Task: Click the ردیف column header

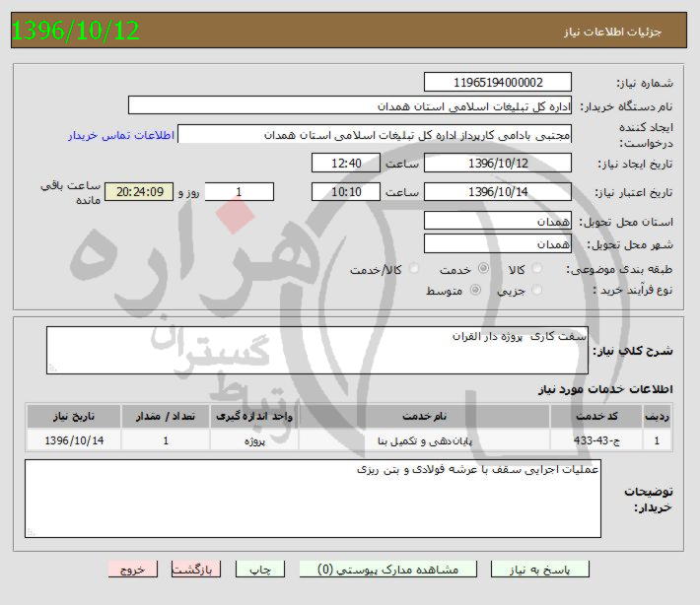Action: (657, 416)
